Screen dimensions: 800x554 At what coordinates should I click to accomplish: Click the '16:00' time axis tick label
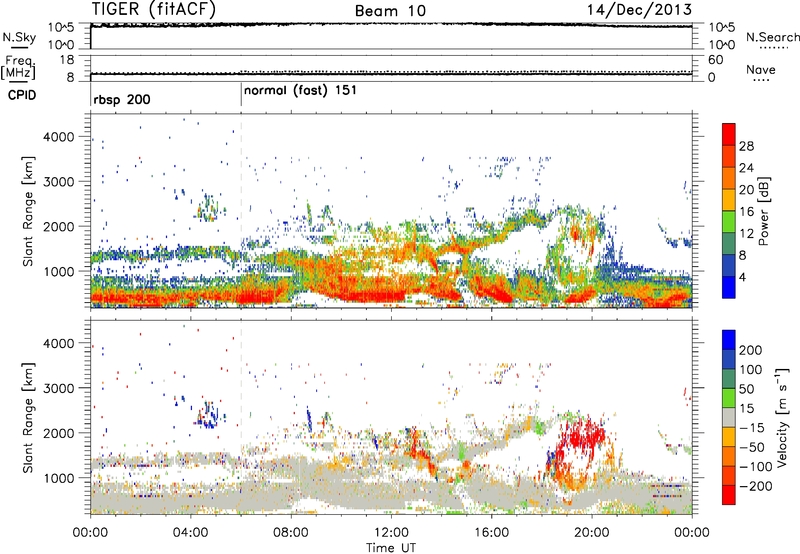pyautogui.click(x=491, y=533)
